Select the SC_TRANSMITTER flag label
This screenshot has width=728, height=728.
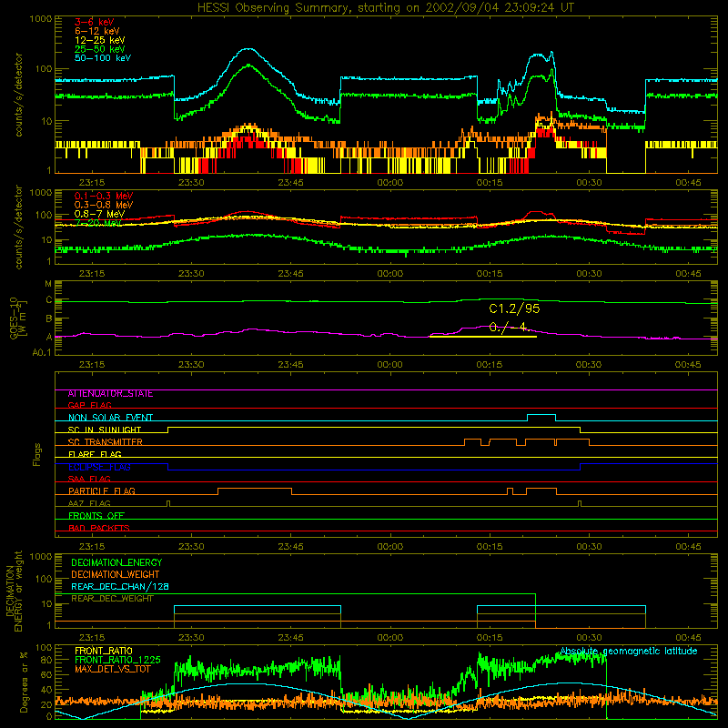click(x=105, y=442)
